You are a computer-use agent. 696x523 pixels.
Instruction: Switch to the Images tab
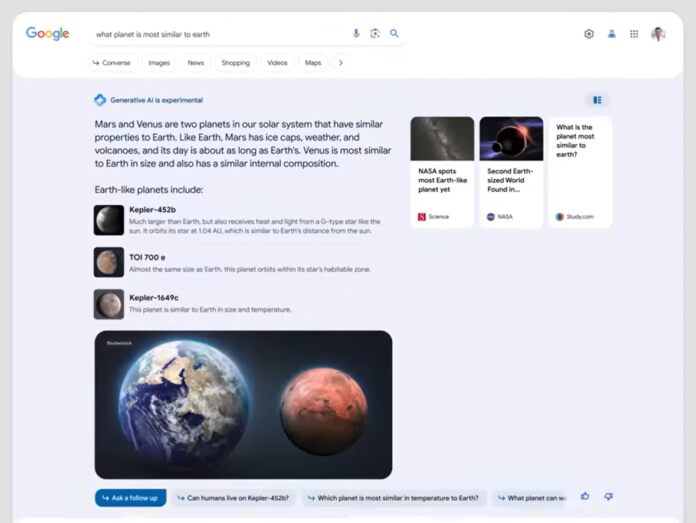point(159,63)
